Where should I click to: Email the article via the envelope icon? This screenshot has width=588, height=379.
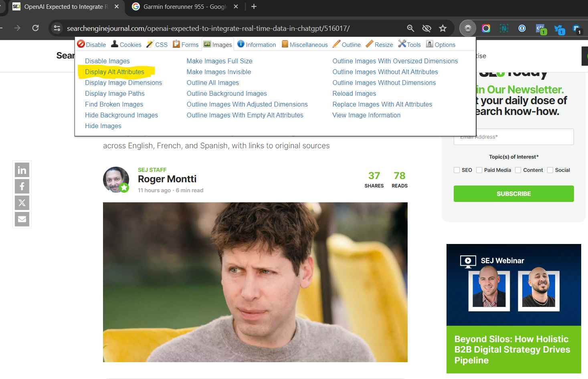pyautogui.click(x=22, y=219)
